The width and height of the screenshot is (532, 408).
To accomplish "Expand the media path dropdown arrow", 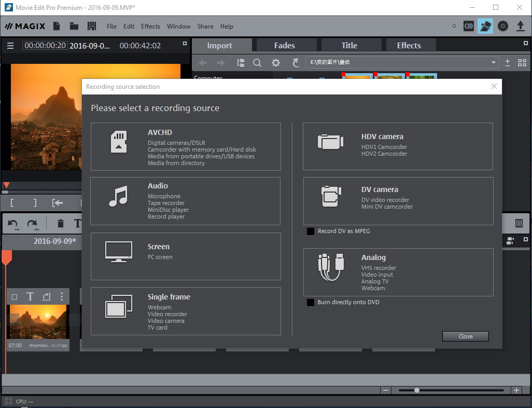I will [x=493, y=62].
